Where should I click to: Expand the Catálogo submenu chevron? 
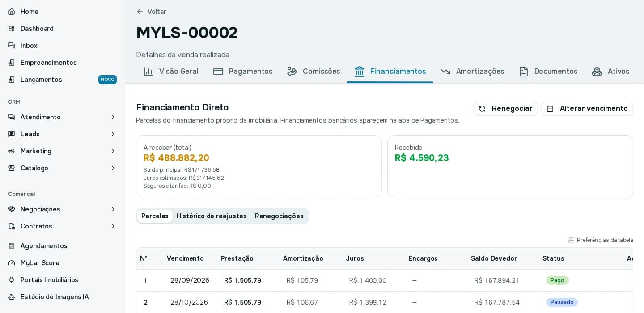coord(113,168)
